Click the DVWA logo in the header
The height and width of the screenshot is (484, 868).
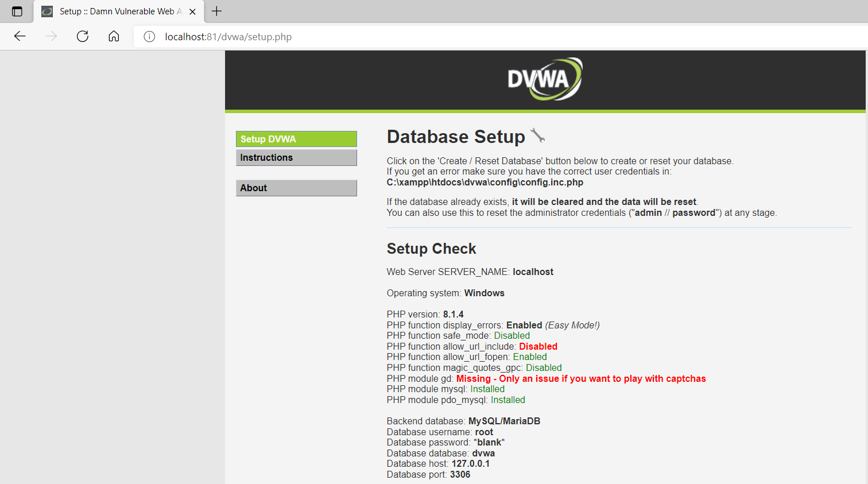544,78
